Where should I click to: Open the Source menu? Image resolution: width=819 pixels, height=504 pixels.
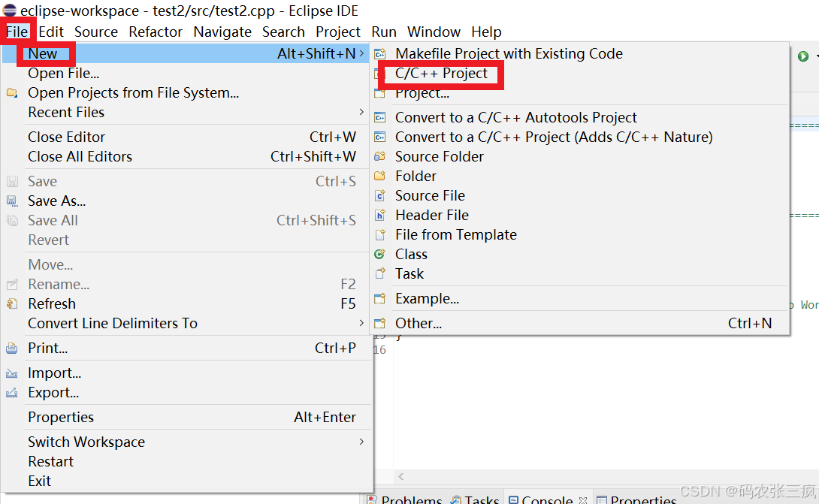96,32
